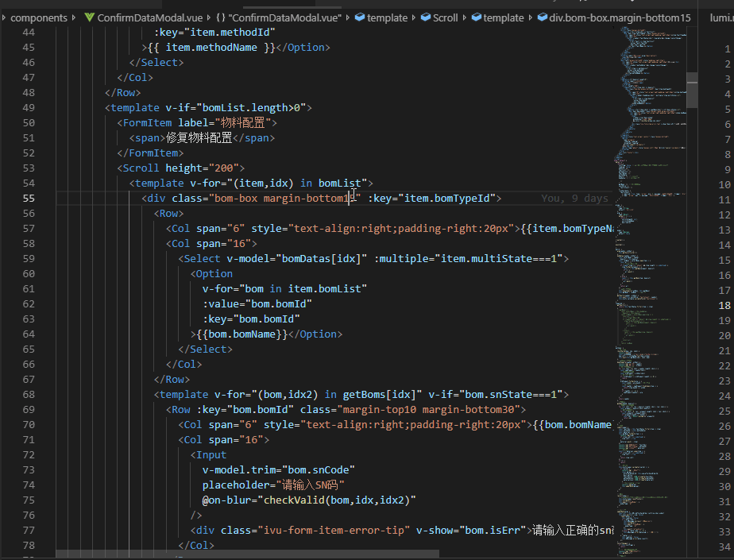Screen dimensions: 734x560
Task: Click the code minimap overview
Action: [x=651, y=290]
